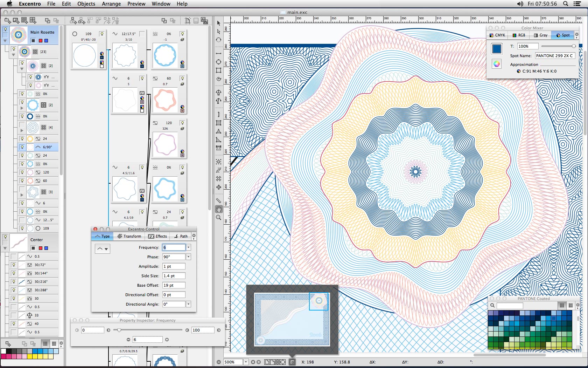Expand the [3] group row triangle
This screenshot has height=368, width=588.
pyautogui.click(x=22, y=195)
